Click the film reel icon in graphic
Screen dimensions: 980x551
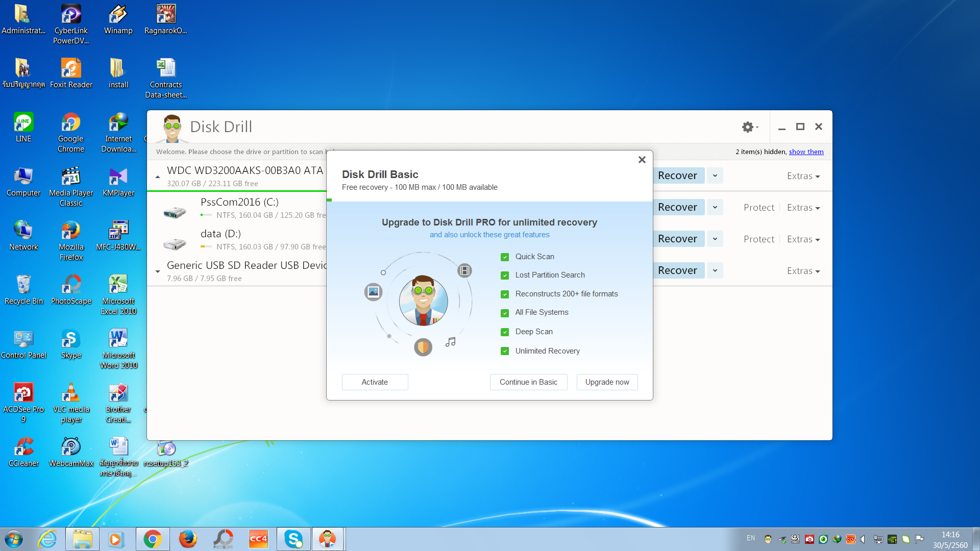pyautogui.click(x=464, y=271)
